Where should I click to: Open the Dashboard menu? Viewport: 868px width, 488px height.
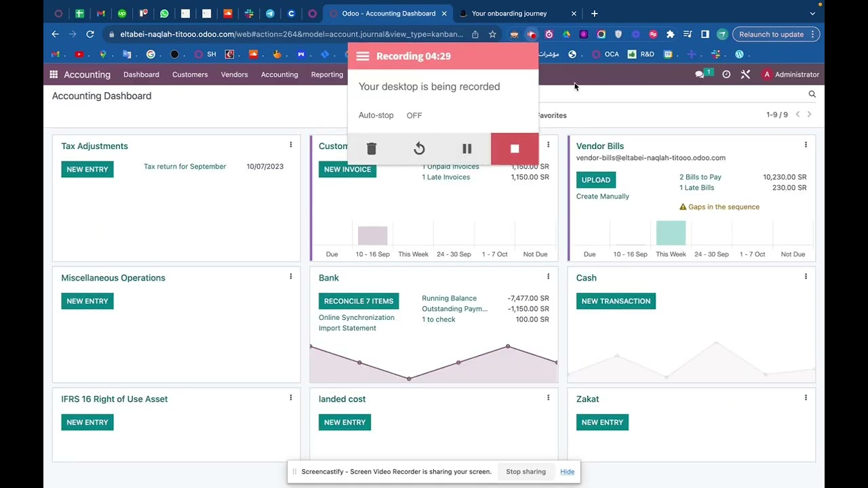141,75
